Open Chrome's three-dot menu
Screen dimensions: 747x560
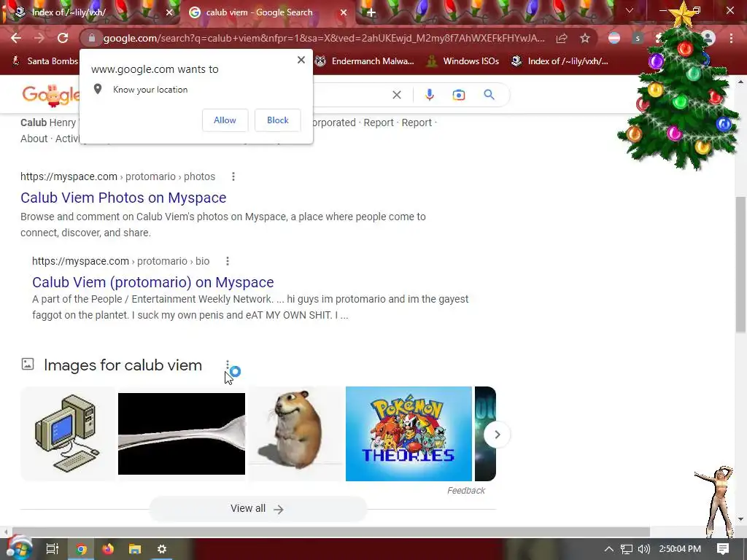pos(731,38)
